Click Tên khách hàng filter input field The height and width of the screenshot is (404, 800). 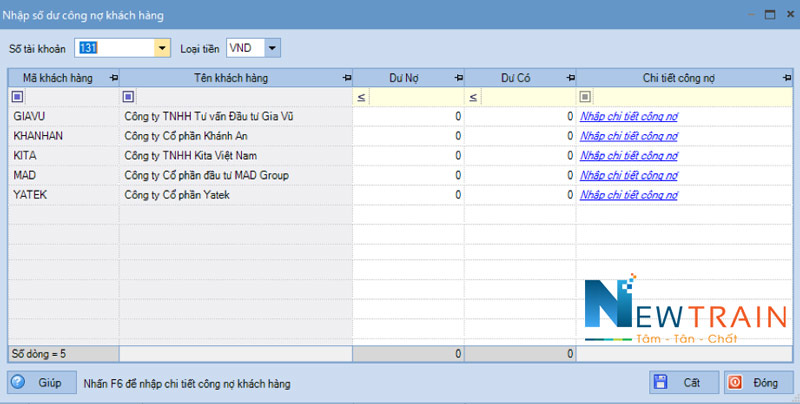point(243,97)
